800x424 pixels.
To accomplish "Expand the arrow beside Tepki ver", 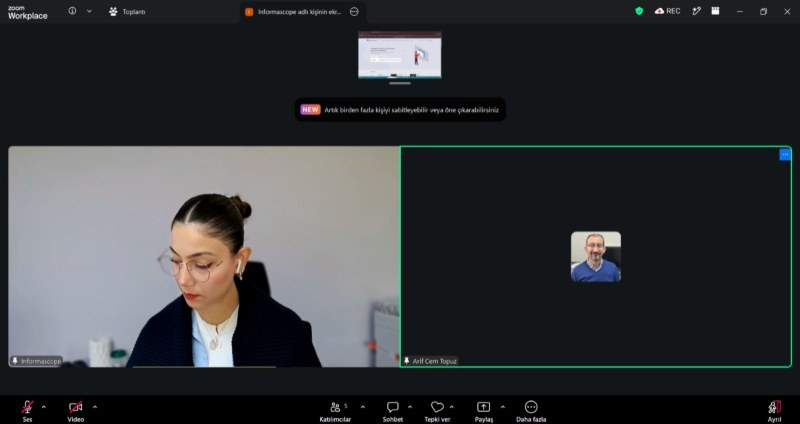I will [452, 407].
